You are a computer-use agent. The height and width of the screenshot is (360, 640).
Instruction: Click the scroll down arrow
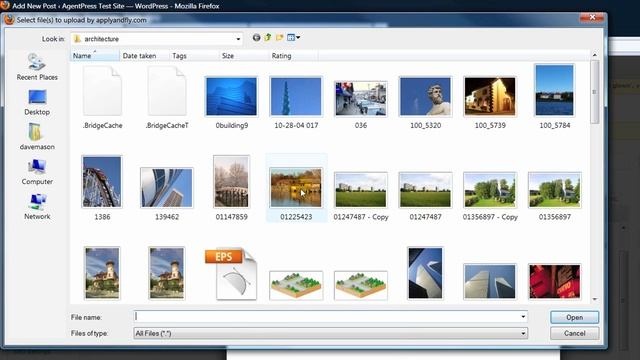coord(594,299)
